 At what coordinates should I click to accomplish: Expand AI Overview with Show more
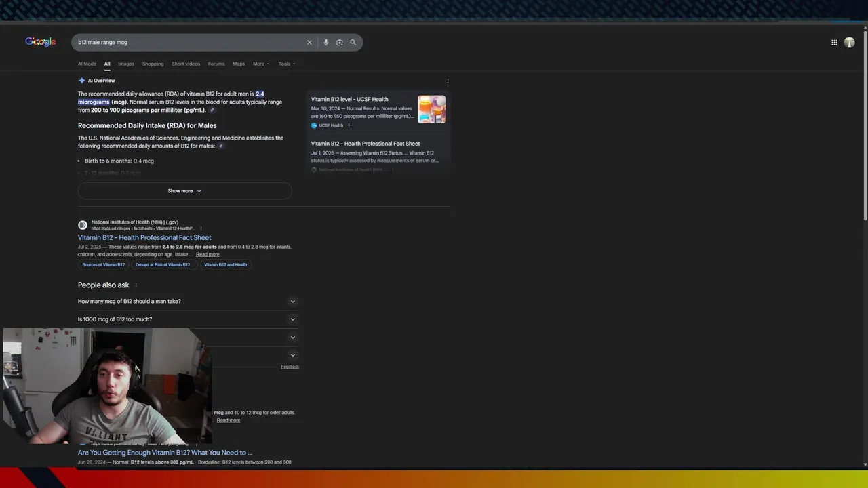(184, 191)
